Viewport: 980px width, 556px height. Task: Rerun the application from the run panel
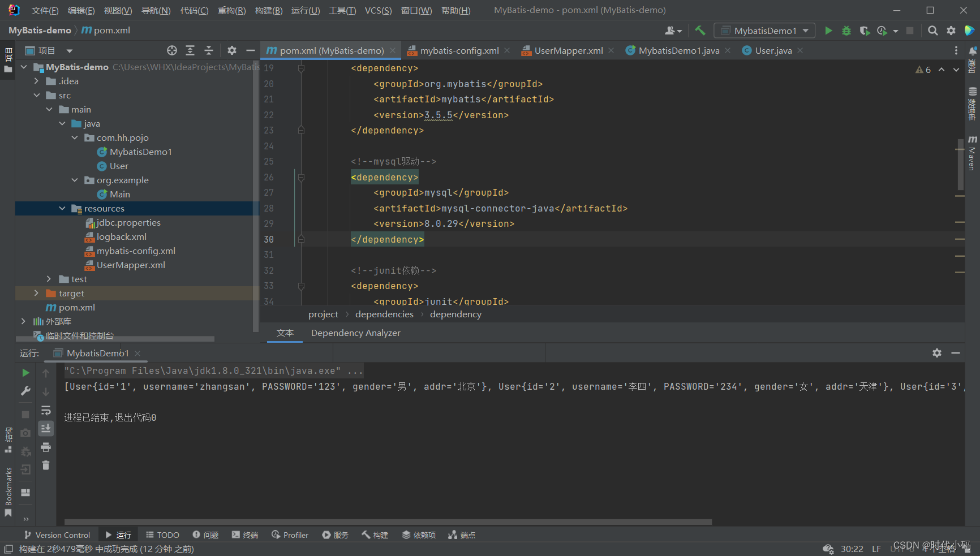point(25,373)
